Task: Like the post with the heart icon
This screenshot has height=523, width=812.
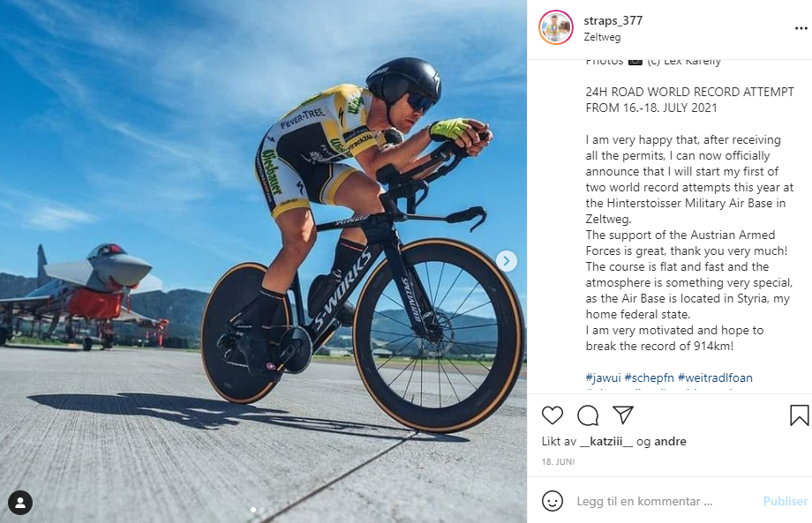Action: 553,415
